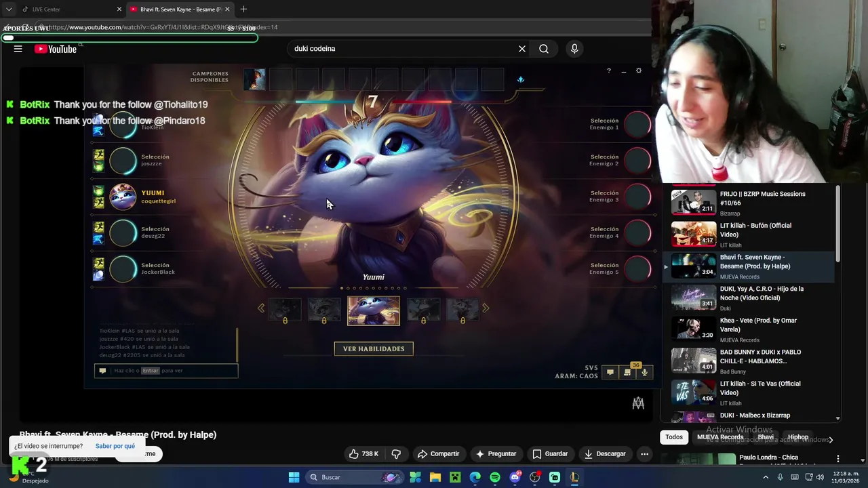Open Microsoft Edge from taskbar

pos(475,477)
